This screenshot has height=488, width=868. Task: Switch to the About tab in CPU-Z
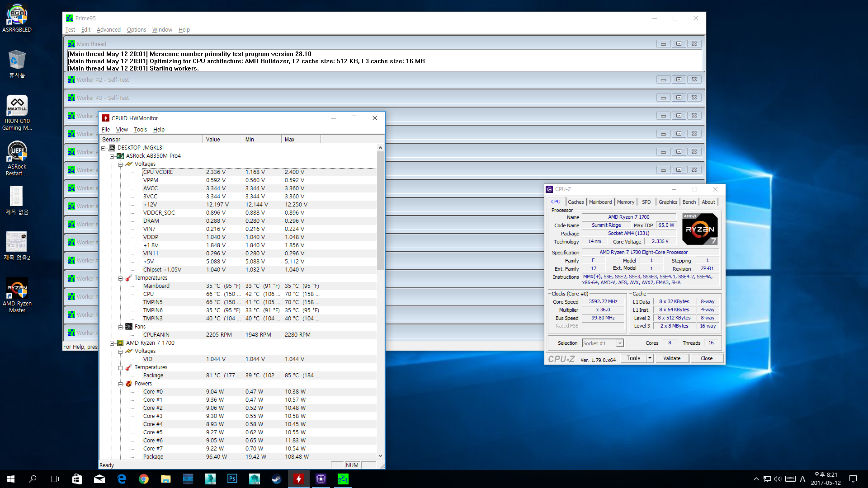click(708, 202)
